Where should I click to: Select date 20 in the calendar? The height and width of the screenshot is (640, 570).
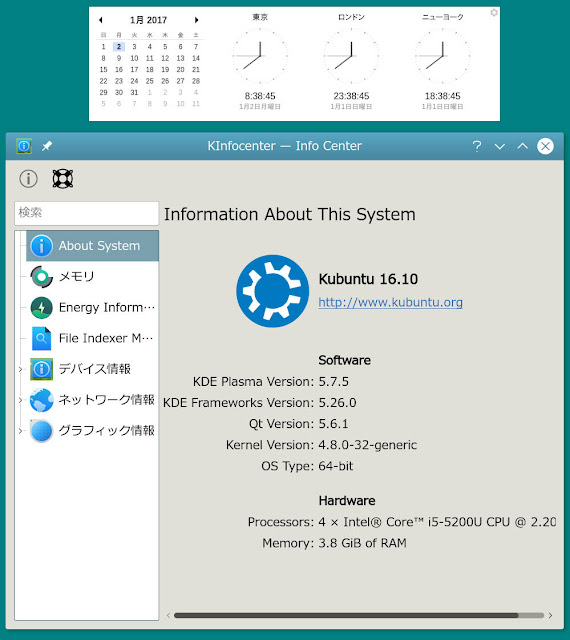[x=180, y=69]
